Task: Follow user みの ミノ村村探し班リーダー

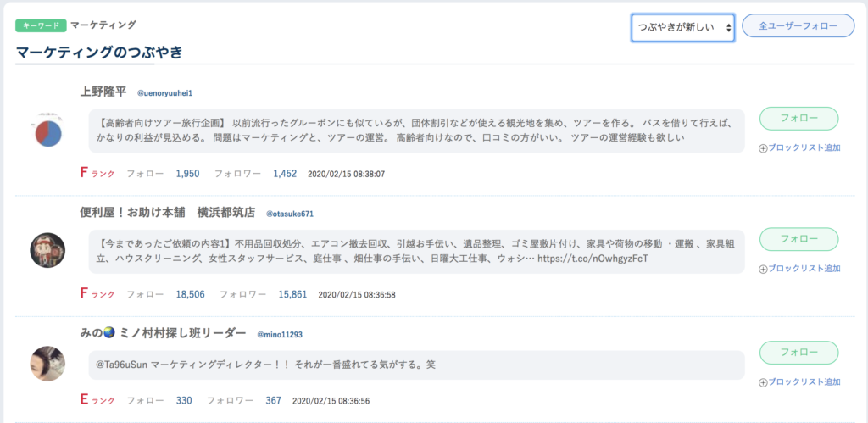Action: (798, 353)
